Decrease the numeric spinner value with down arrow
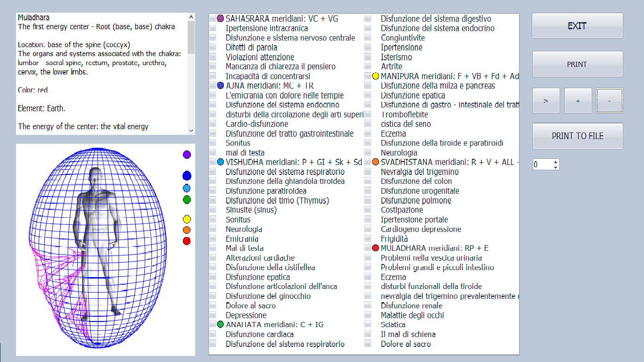The image size is (644, 362). tap(555, 167)
